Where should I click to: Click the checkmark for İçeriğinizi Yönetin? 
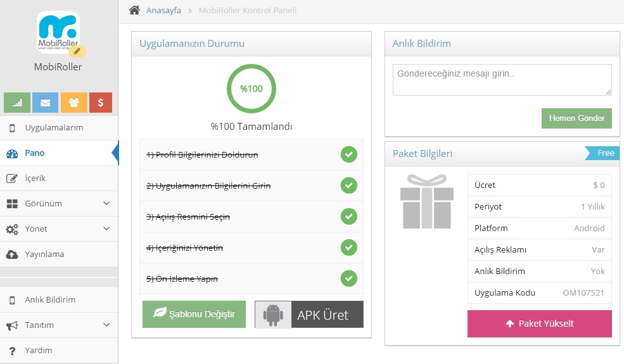pos(348,248)
